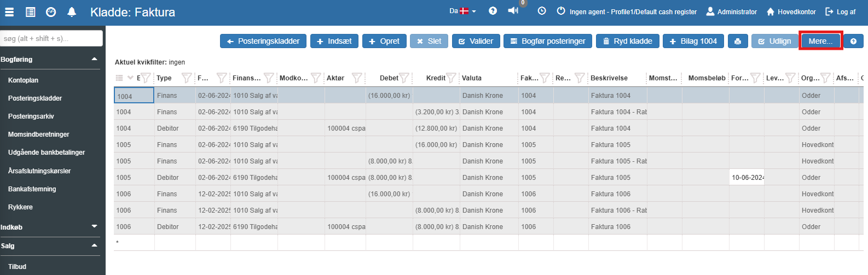
Task: Open Årsafslutningskørsler in sidebar
Action: [x=39, y=171]
